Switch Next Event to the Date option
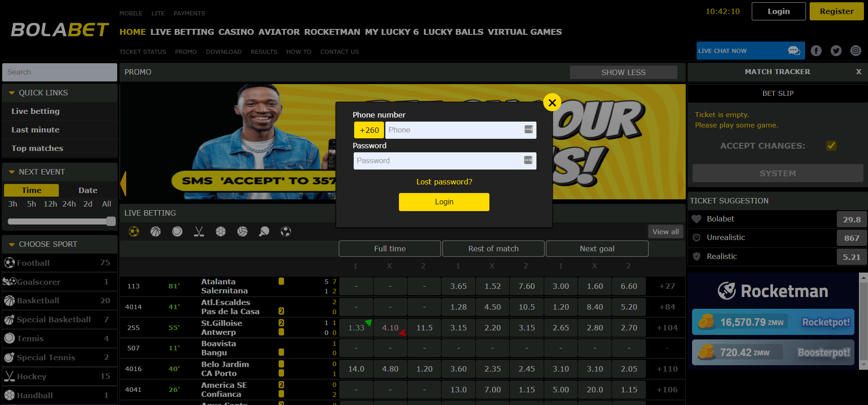 coord(88,190)
